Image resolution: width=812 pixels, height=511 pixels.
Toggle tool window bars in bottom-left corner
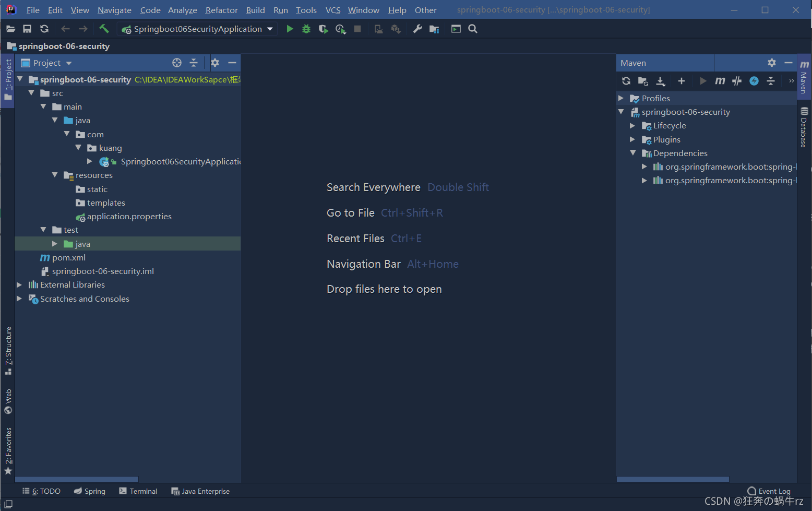(8, 504)
